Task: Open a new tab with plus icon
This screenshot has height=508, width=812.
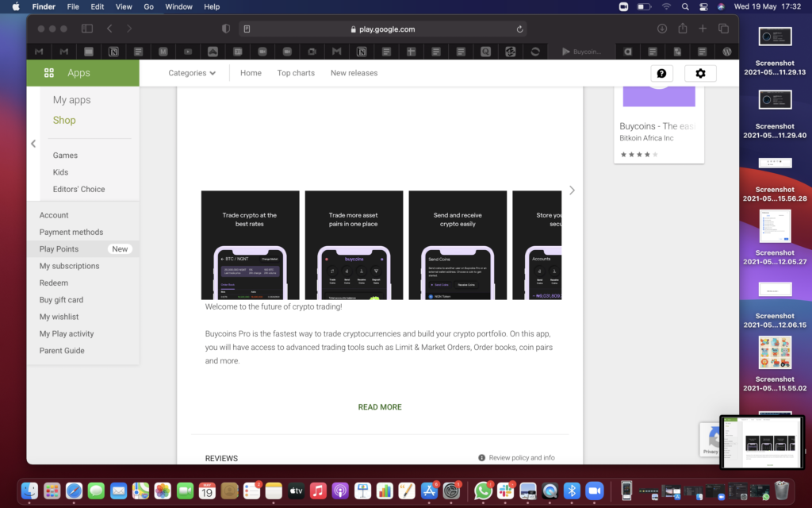Action: pos(703,29)
